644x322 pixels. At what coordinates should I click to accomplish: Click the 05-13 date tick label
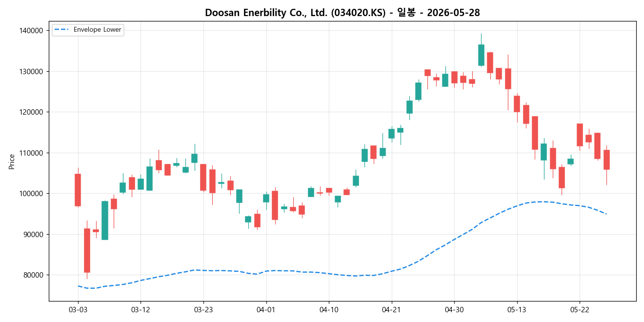517,310
